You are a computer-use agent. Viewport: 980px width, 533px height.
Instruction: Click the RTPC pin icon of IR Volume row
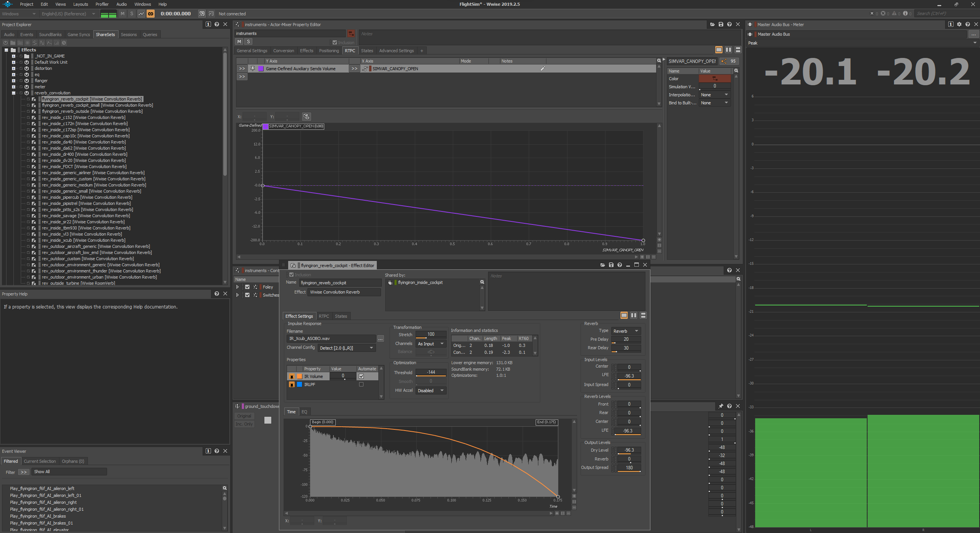tap(292, 376)
